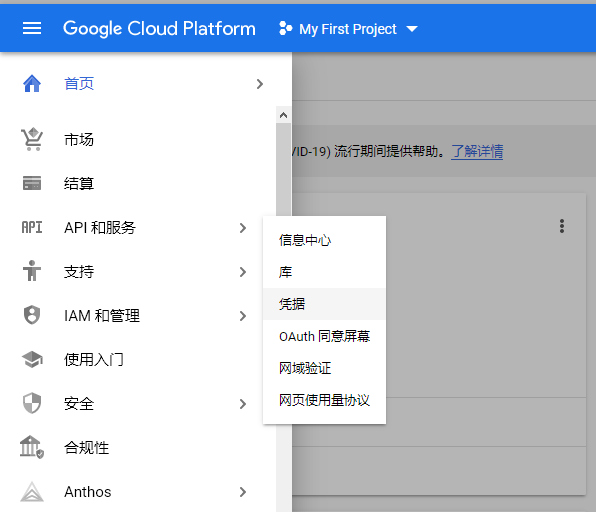Expand the IAM 和管理 submenu chevron
This screenshot has width=596, height=512.
pos(243,316)
